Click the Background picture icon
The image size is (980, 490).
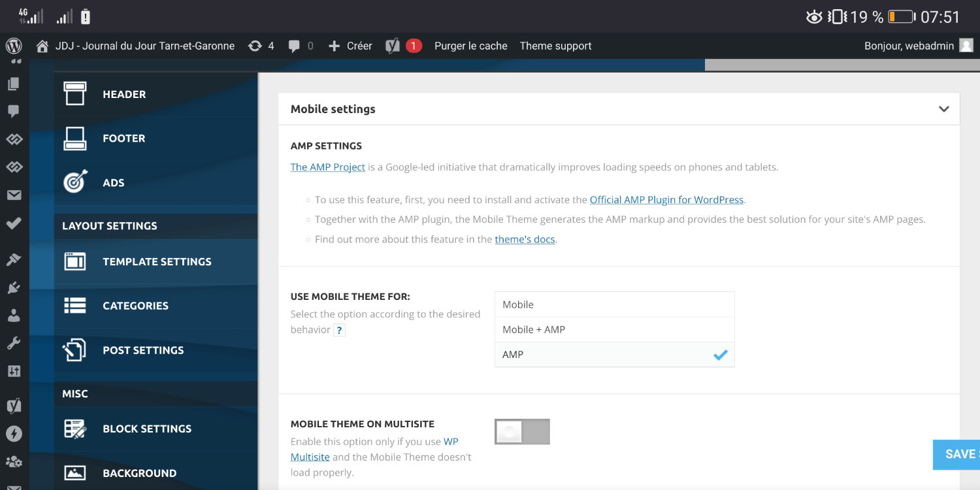tap(75, 473)
